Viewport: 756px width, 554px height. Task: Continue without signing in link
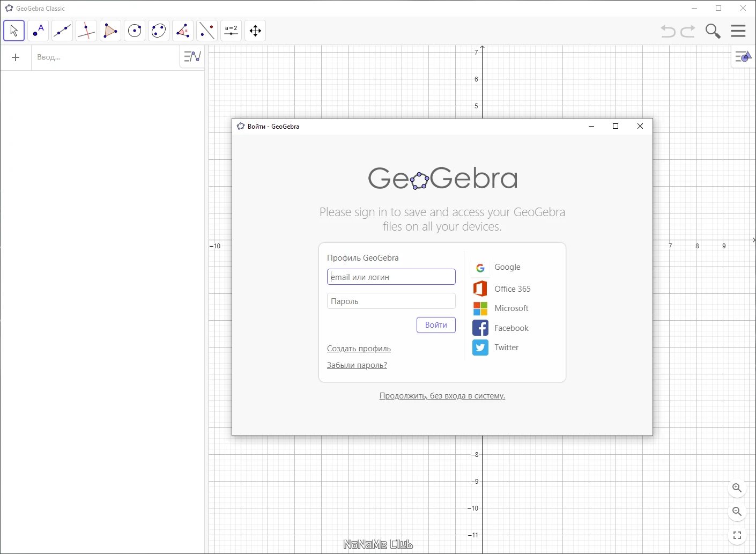[442, 396]
